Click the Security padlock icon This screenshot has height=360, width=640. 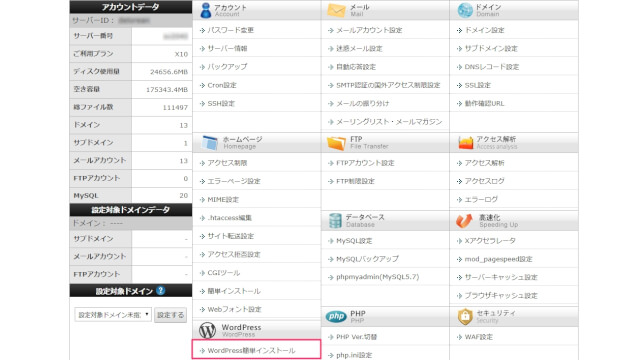[x=465, y=316]
